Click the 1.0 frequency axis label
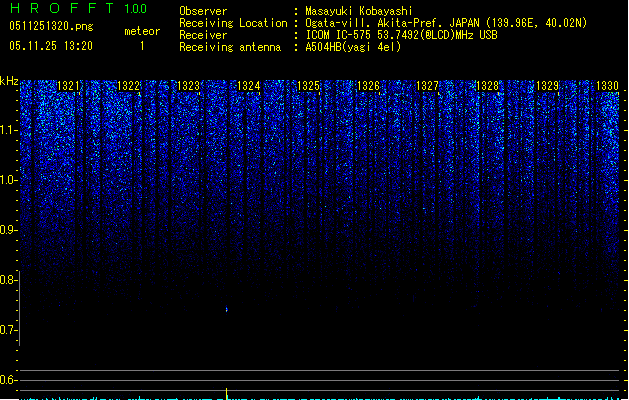 8,180
